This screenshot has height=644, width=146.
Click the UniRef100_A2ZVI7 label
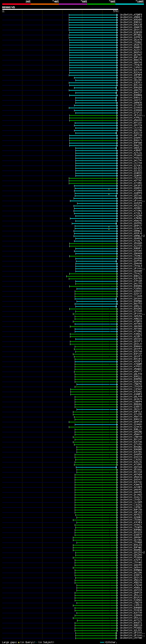click(131, 50)
